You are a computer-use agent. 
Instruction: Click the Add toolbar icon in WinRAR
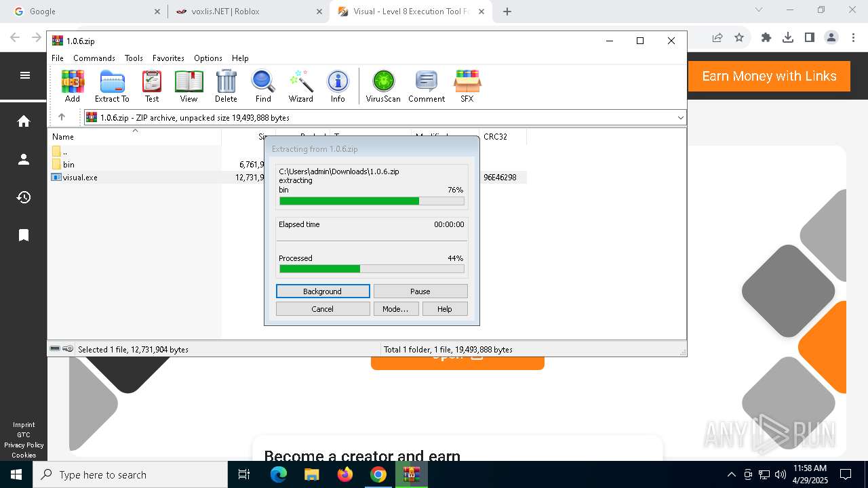[73, 86]
